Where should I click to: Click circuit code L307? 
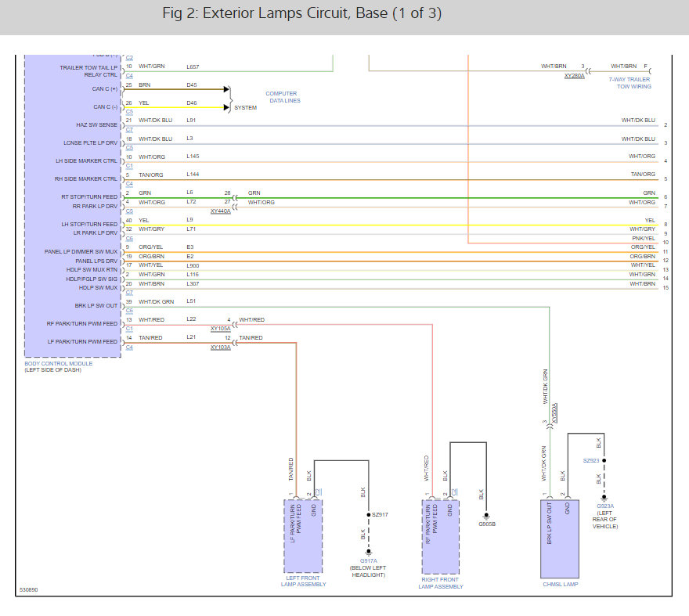coord(193,284)
